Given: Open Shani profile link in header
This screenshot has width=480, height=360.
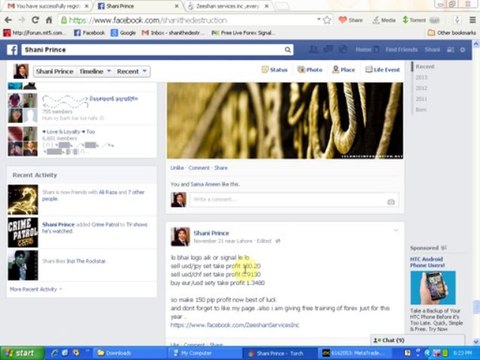Looking at the screenshot, I should click(x=432, y=50).
